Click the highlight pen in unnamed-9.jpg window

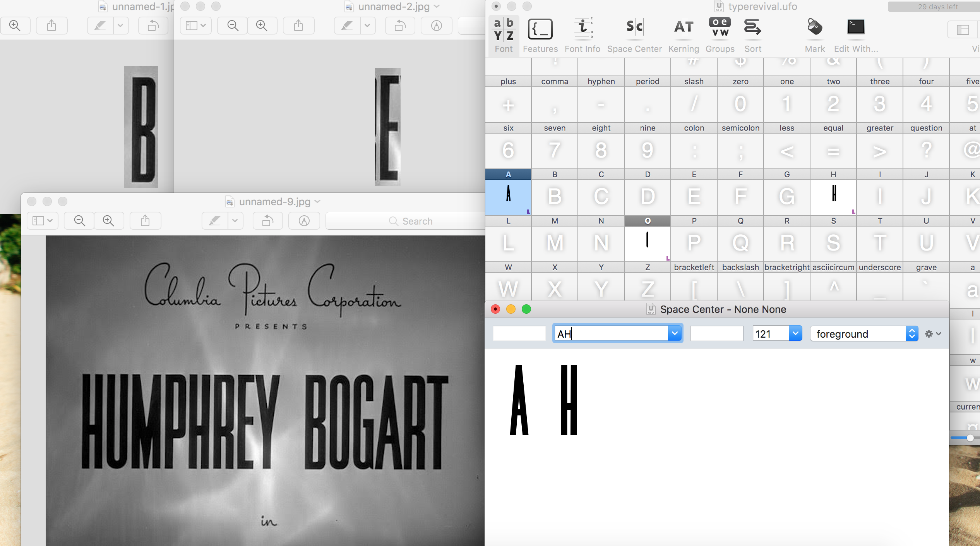point(215,221)
